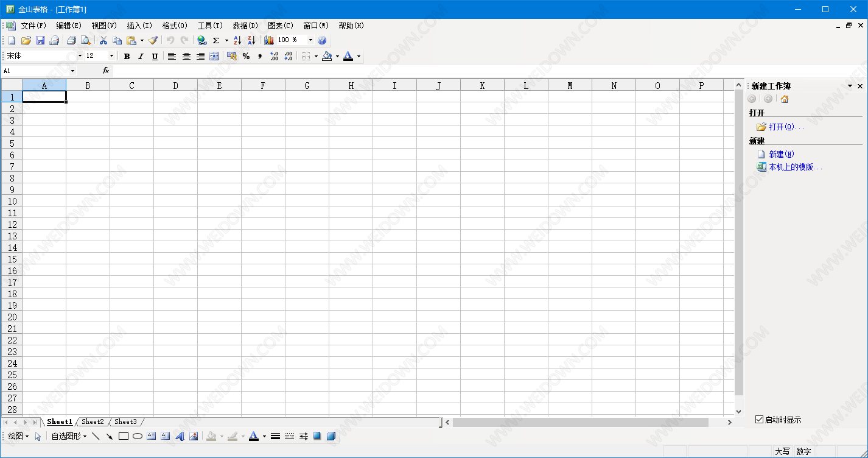Toggle Bold formatting

point(127,56)
